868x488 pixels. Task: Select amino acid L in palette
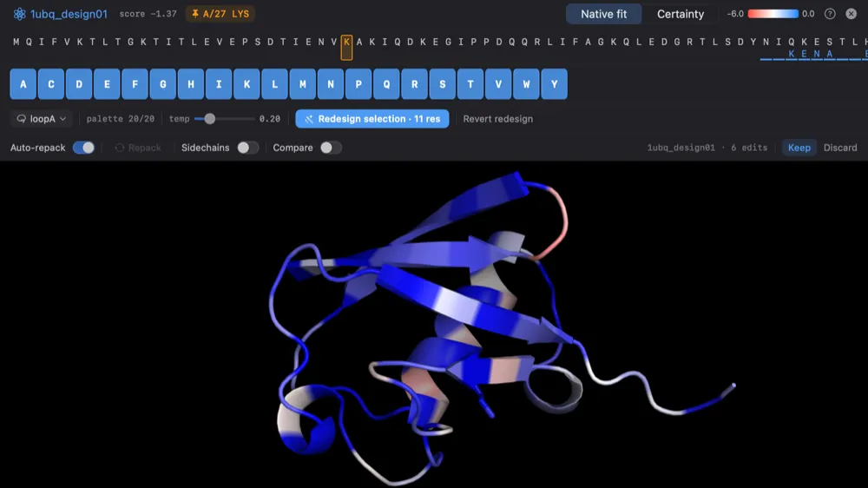coord(274,84)
